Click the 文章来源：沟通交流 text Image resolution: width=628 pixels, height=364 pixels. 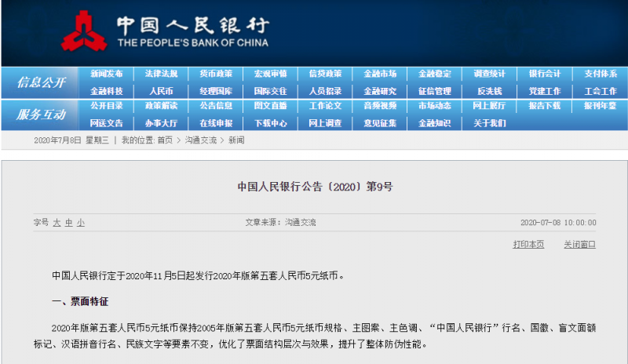(x=280, y=223)
